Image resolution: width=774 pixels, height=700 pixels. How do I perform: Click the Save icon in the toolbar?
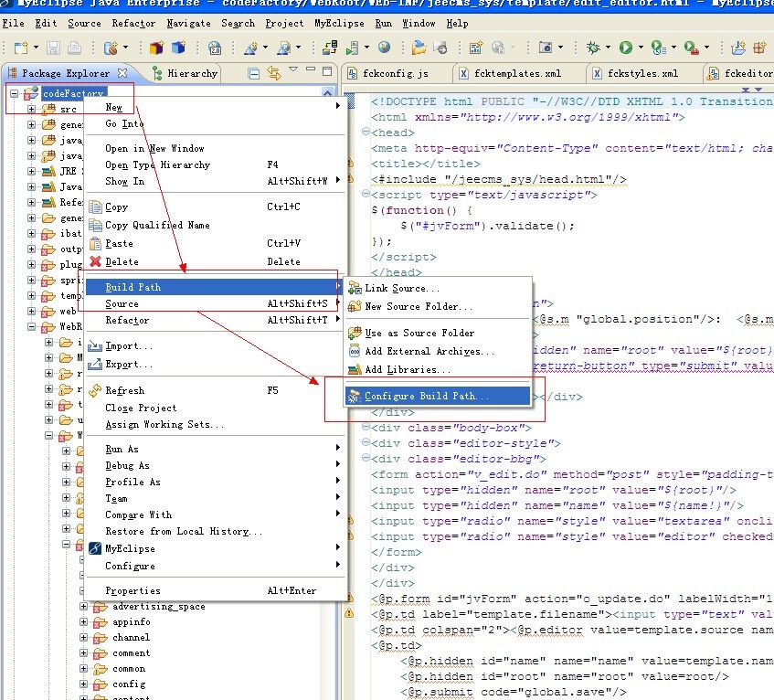pyautogui.click(x=53, y=48)
